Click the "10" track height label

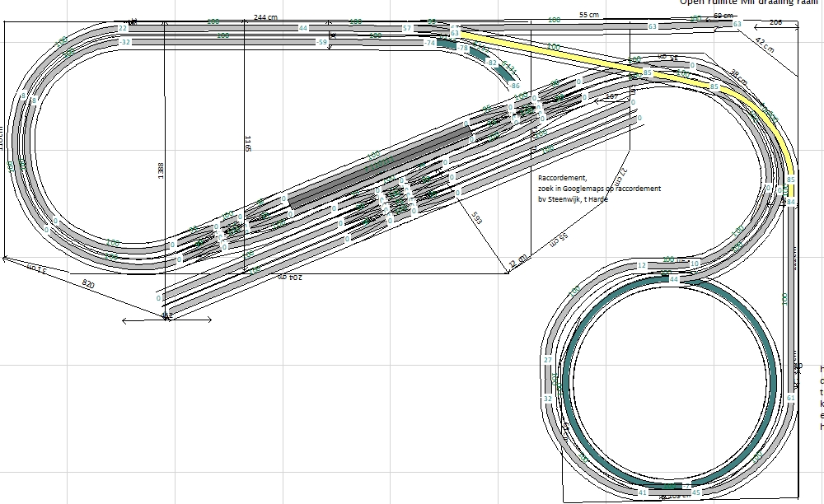pyautogui.click(x=694, y=264)
